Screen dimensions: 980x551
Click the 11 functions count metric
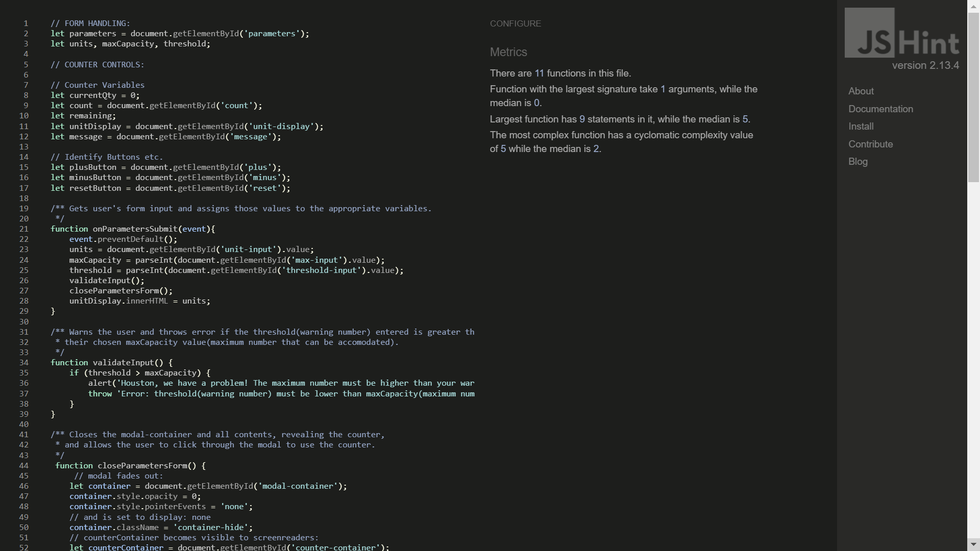(x=539, y=73)
